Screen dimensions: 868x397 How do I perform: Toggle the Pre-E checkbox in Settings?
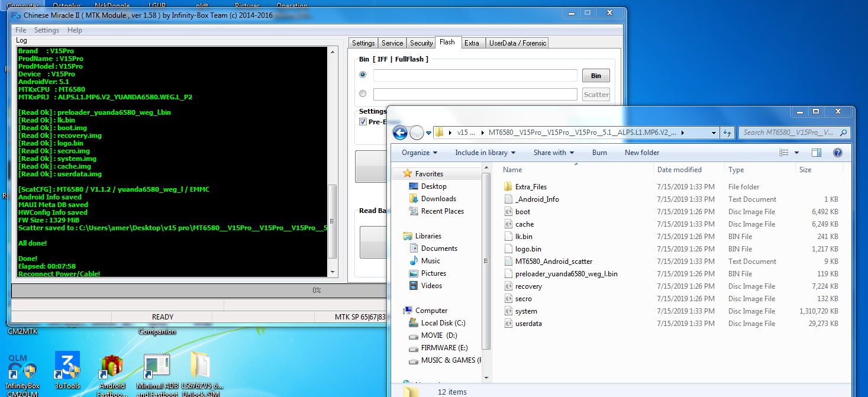[363, 122]
